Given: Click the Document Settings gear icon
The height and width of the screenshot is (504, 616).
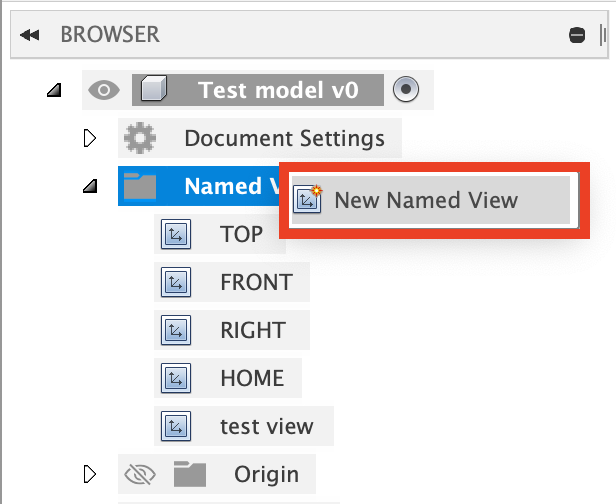Looking at the screenshot, I should (139, 138).
